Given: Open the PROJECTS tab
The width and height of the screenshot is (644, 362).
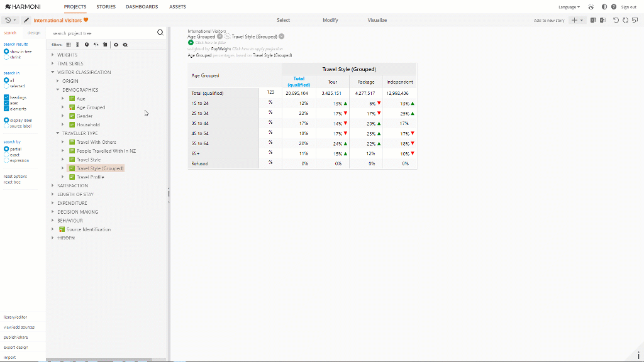Looking at the screenshot, I should (x=75, y=6).
